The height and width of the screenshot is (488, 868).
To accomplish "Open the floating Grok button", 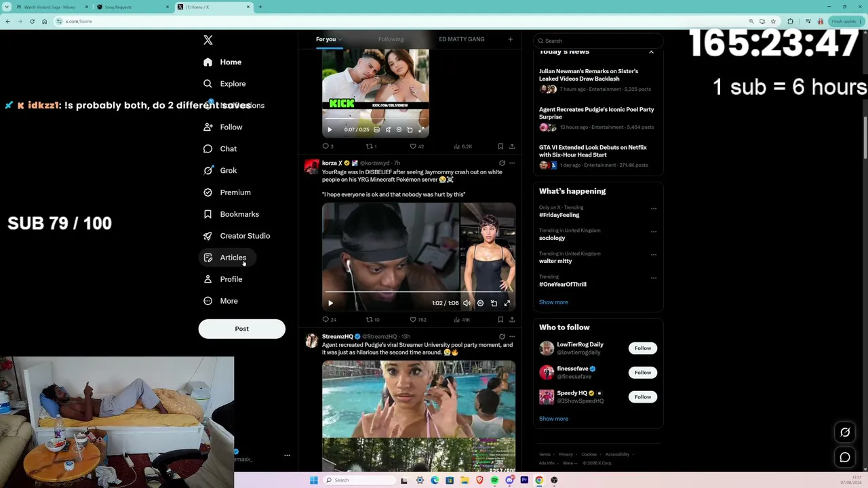I will [845, 432].
